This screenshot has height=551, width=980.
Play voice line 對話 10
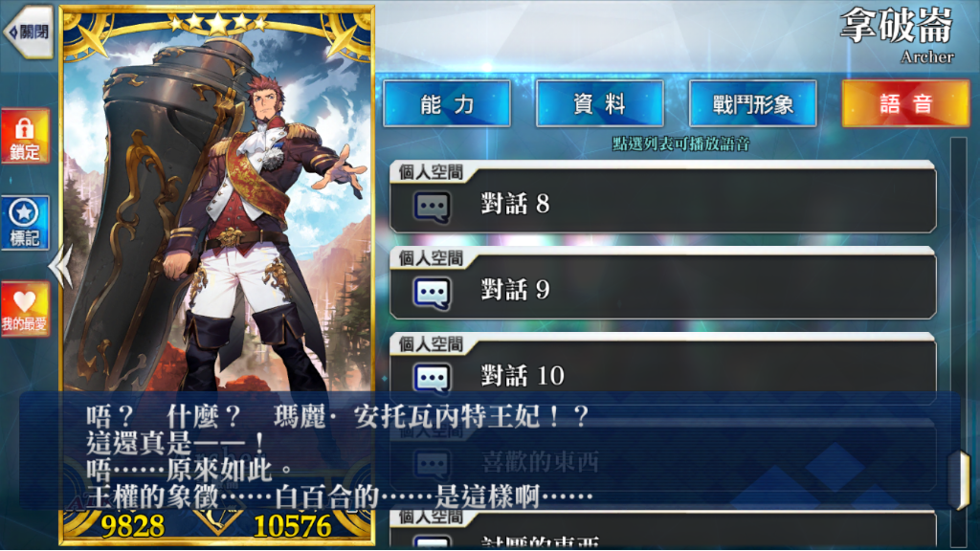(662, 368)
